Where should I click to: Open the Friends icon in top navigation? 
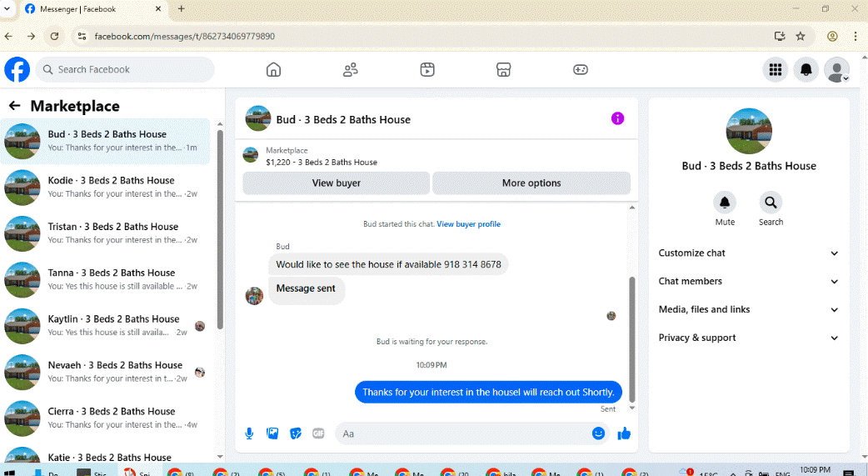coord(351,70)
